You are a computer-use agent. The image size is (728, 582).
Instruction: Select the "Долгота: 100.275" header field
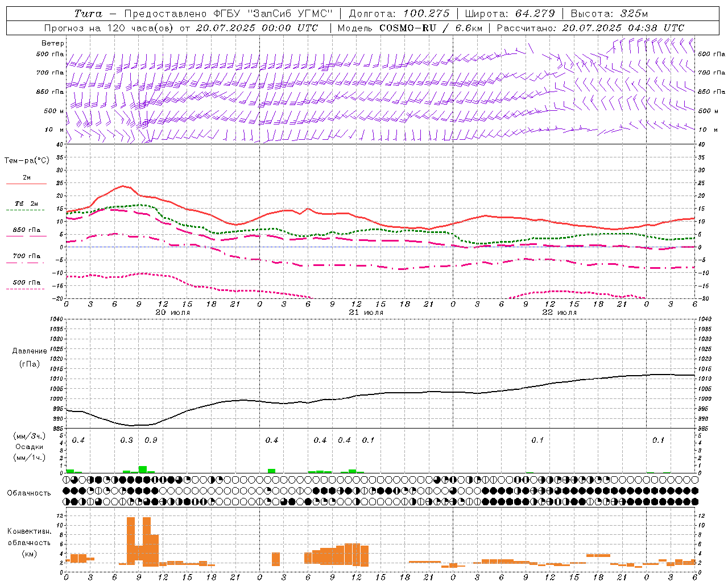point(399,14)
